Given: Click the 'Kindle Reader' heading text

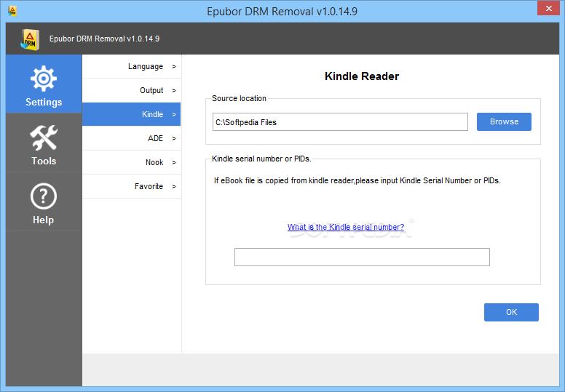Looking at the screenshot, I should point(362,76).
